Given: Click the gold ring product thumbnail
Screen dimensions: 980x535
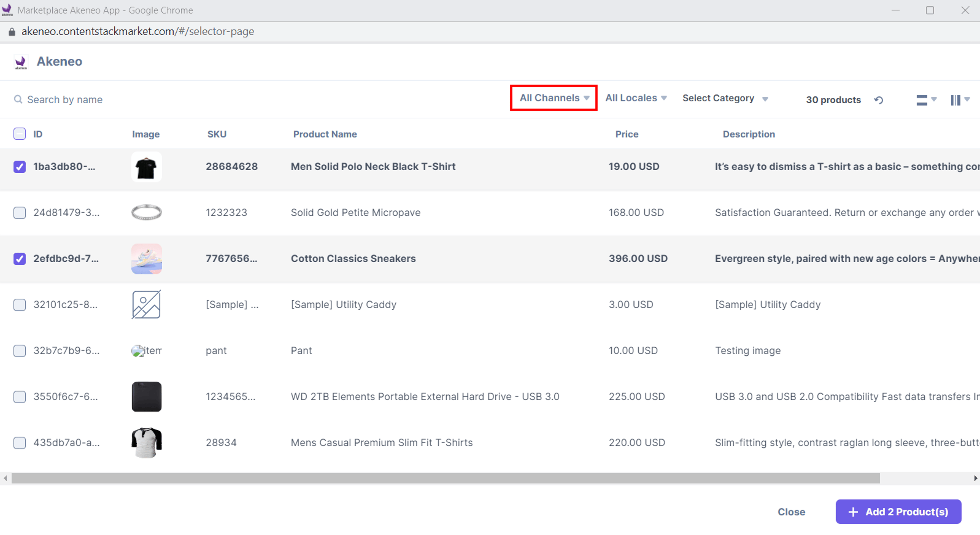Looking at the screenshot, I should pos(146,212).
